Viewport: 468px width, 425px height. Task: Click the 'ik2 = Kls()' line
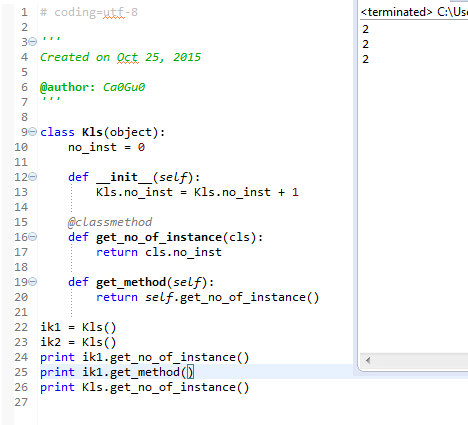78,342
